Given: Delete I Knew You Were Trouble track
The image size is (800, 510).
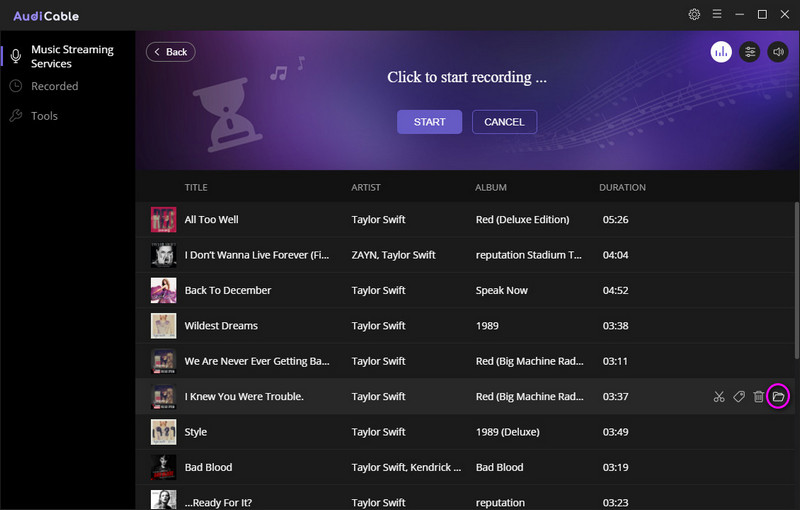Looking at the screenshot, I should pos(759,396).
